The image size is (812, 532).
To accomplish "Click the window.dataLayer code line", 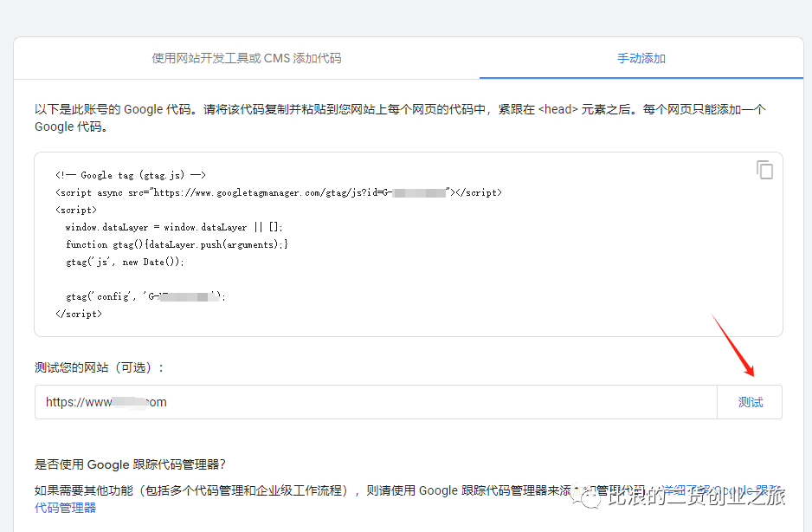I will pos(174,227).
